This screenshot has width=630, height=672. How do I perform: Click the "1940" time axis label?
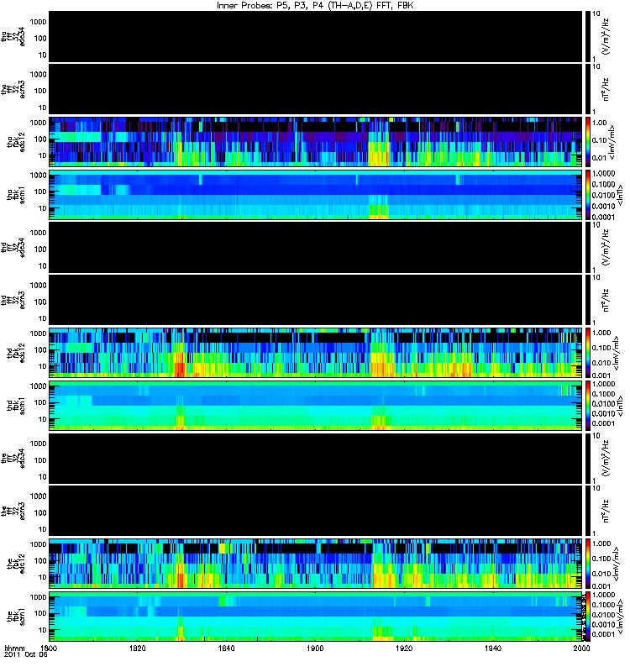[x=493, y=648]
